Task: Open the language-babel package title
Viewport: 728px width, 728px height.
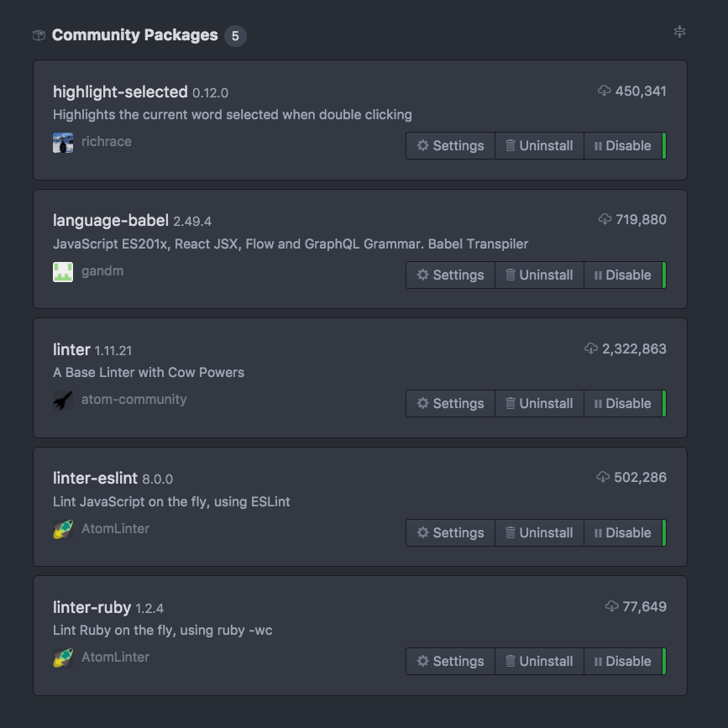Action: point(111,221)
